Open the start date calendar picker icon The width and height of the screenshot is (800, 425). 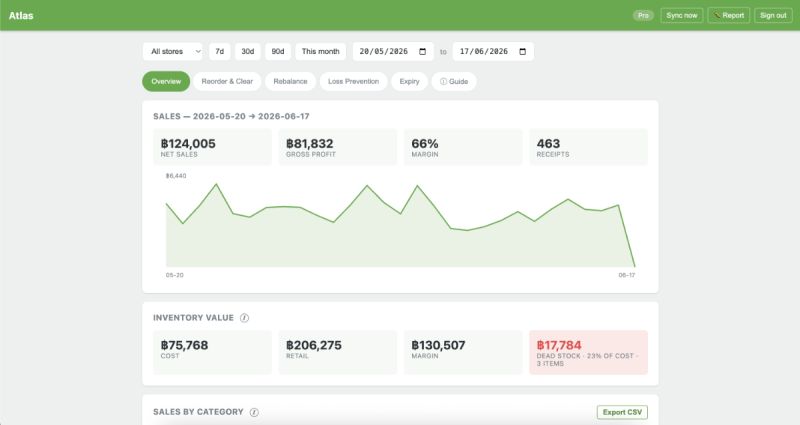click(422, 52)
